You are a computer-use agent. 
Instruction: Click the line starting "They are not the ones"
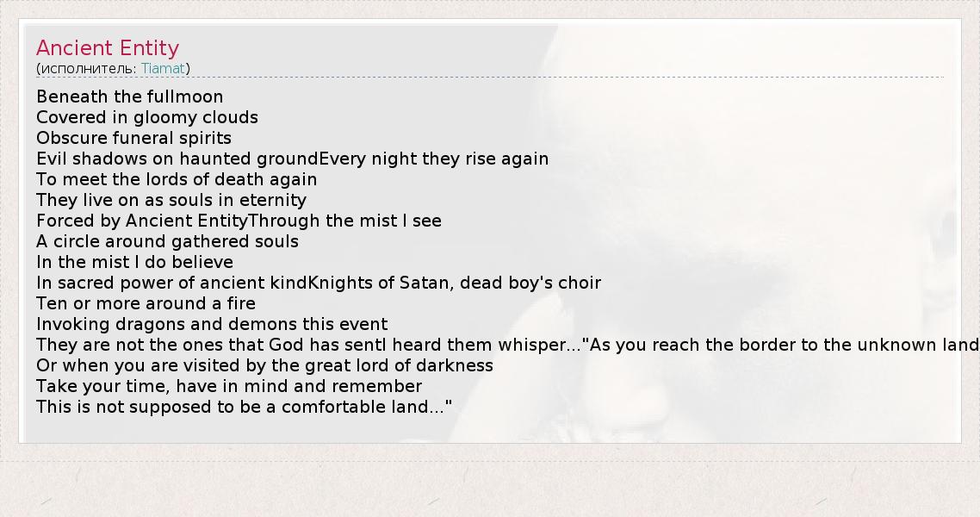[506, 345]
